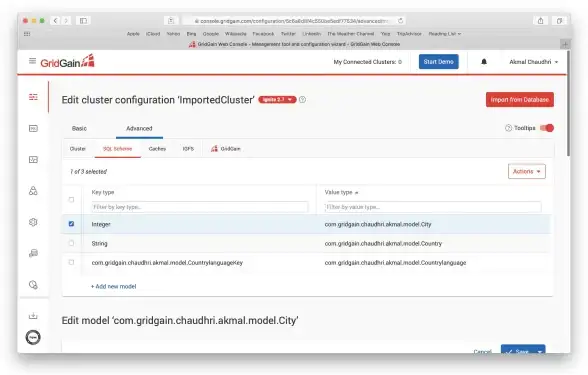
Task: Switch to the Basic tab
Action: click(79, 128)
